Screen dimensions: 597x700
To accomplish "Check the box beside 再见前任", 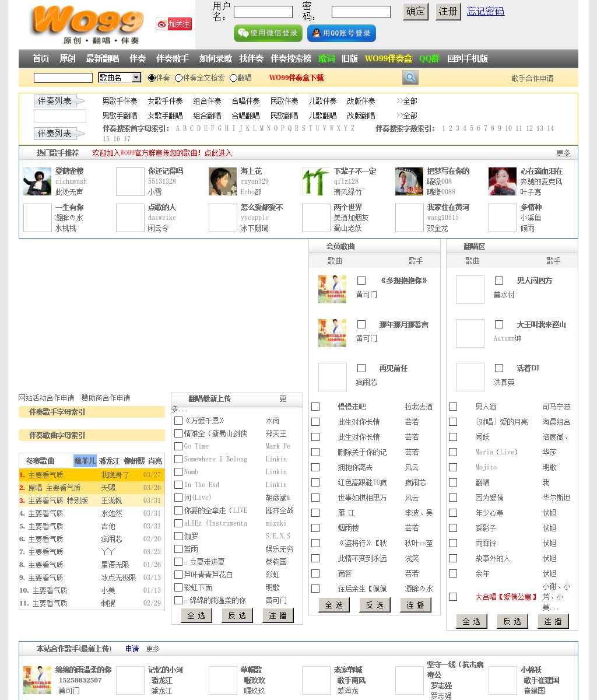I will tap(361, 368).
